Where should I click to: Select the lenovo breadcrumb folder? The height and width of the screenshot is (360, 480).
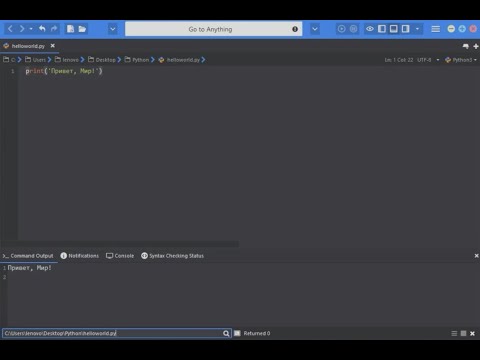click(67, 60)
